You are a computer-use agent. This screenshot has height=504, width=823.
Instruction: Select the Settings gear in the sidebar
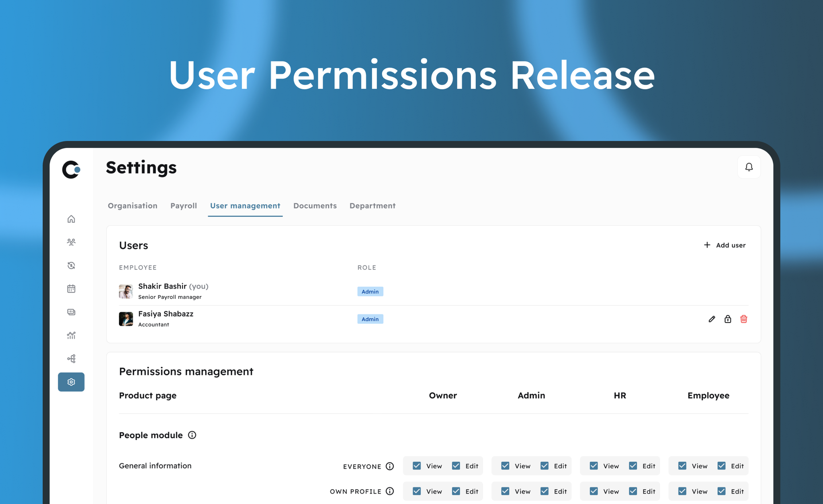coord(71,382)
